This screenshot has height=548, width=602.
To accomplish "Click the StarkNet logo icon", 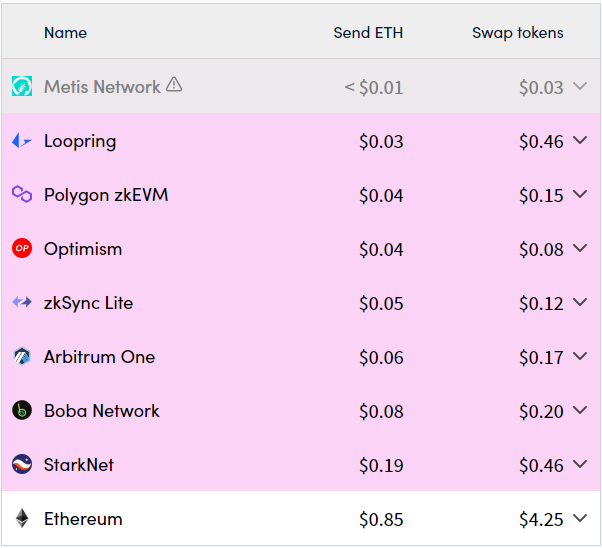I will click(x=22, y=464).
